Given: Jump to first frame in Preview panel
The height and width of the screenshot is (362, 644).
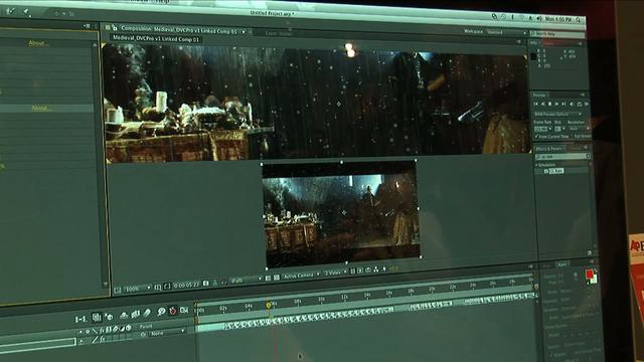Looking at the screenshot, I should [536, 104].
